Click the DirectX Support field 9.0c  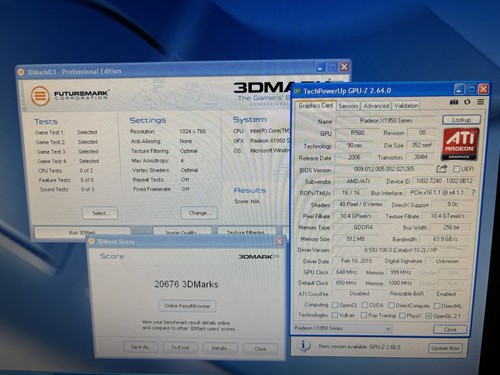point(452,204)
